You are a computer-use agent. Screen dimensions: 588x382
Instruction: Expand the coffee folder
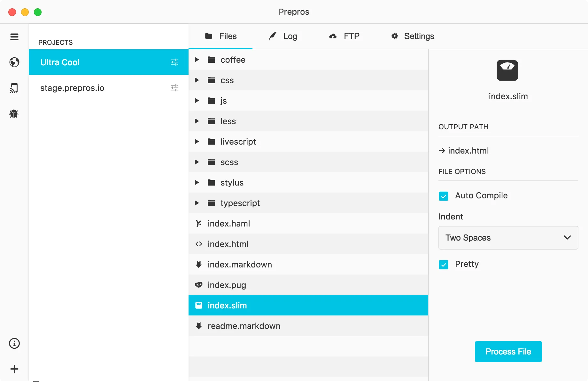[x=196, y=60]
